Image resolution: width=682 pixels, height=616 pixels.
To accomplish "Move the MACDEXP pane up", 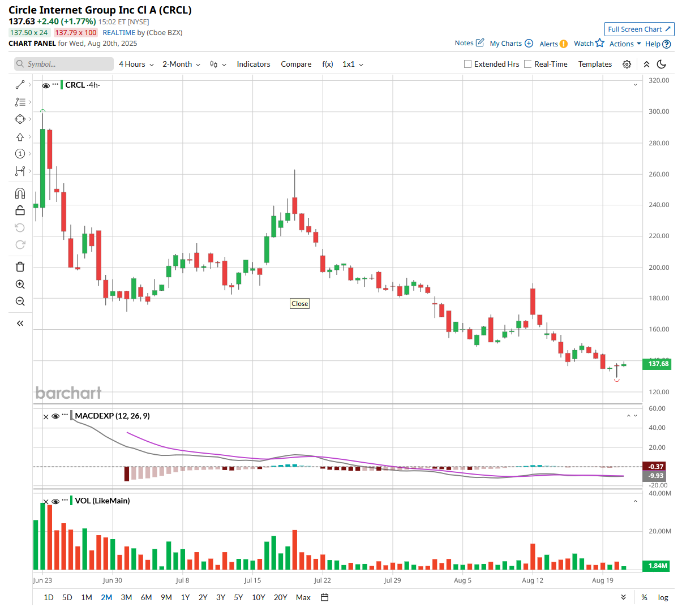I will [628, 416].
